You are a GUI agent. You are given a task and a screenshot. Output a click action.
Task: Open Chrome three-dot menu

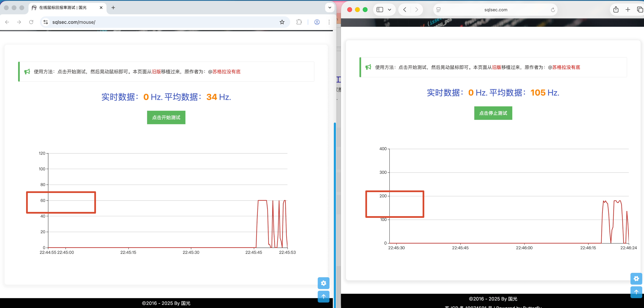coord(329,22)
